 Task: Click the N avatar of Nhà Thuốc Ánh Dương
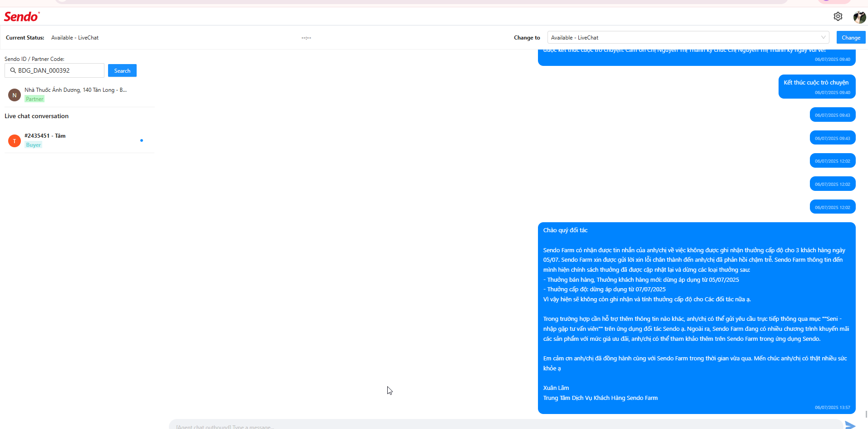[15, 95]
